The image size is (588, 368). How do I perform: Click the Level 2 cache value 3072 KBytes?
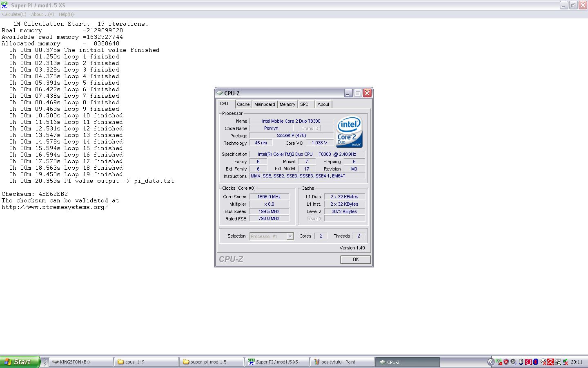[x=344, y=211]
